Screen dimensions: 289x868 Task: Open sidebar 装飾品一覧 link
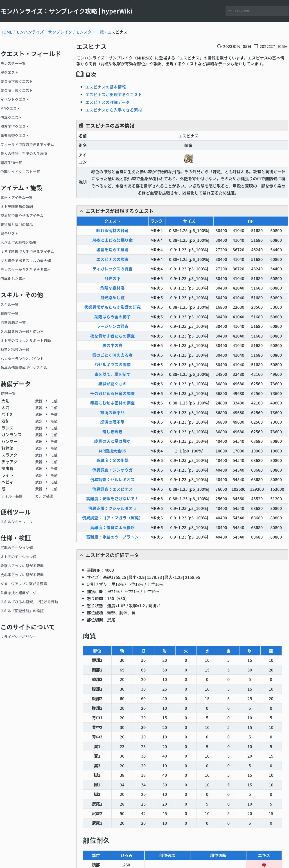click(x=9, y=314)
